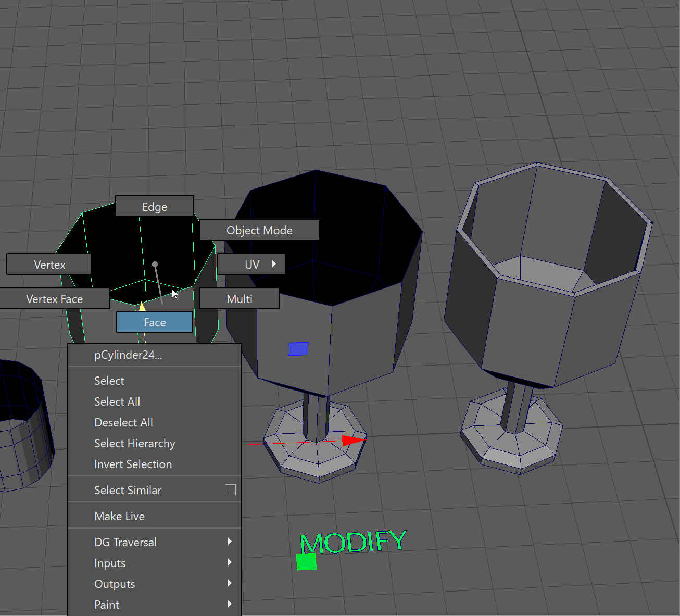Click the pCylinder24 object entry
Screen dimensions: 680x616
pos(128,355)
